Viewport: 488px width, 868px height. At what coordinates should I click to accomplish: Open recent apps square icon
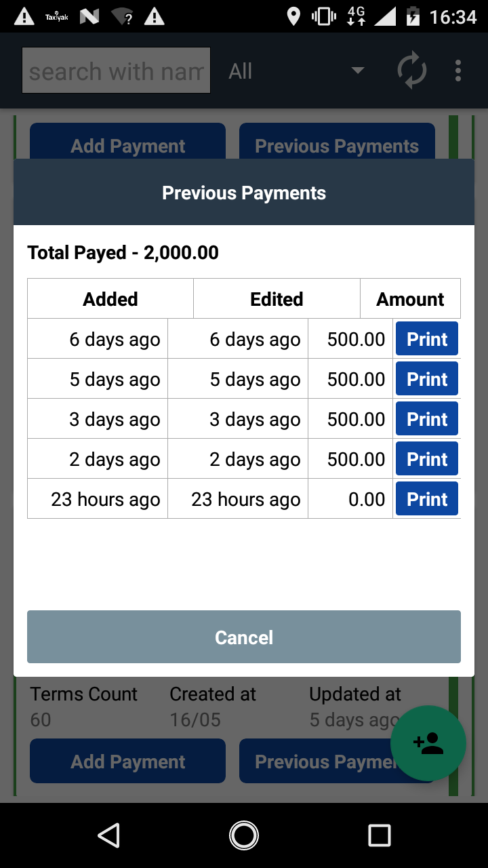click(x=379, y=835)
